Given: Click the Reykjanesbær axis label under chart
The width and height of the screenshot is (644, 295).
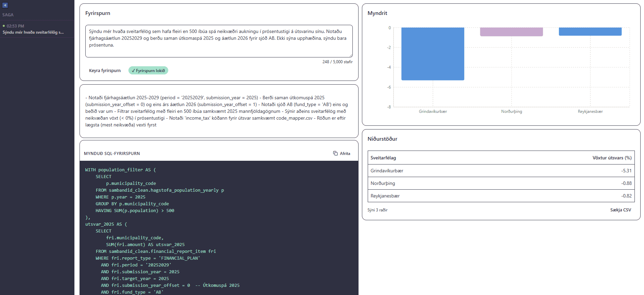Looking at the screenshot, I should (x=590, y=111).
